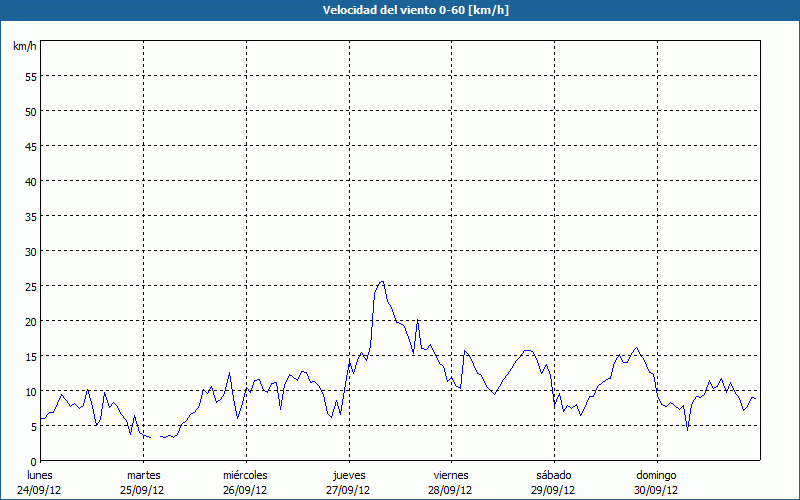Image resolution: width=800 pixels, height=500 pixels.
Task: Select the 'domingo' day label
Action: (x=656, y=475)
